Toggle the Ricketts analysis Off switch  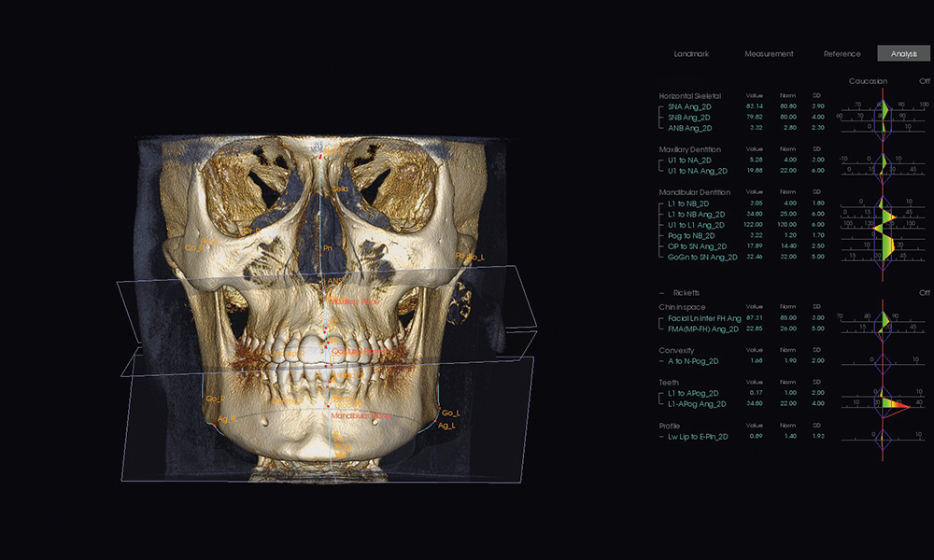coord(924,292)
